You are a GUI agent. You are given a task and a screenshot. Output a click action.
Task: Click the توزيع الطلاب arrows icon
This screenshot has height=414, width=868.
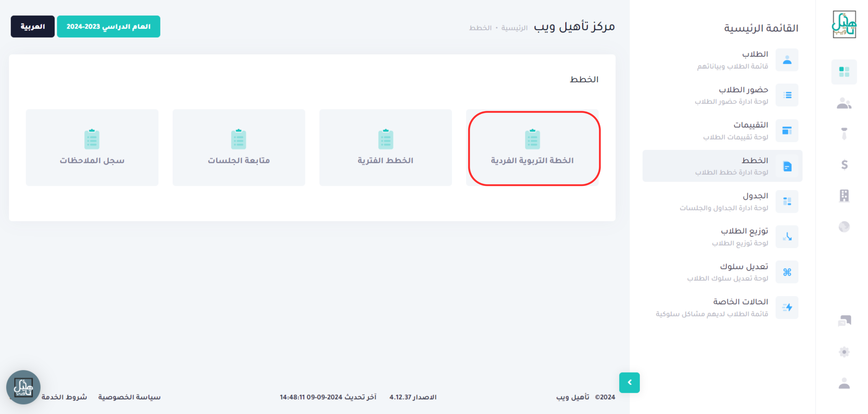tap(787, 237)
